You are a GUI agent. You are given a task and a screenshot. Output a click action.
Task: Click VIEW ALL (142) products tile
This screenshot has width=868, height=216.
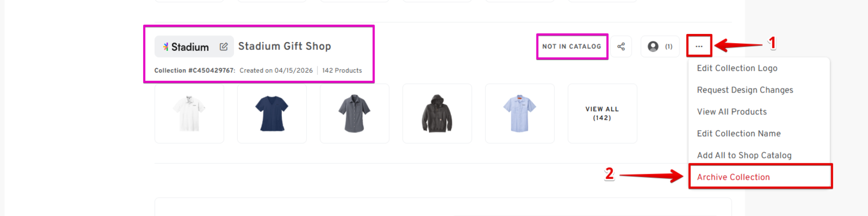coord(602,113)
